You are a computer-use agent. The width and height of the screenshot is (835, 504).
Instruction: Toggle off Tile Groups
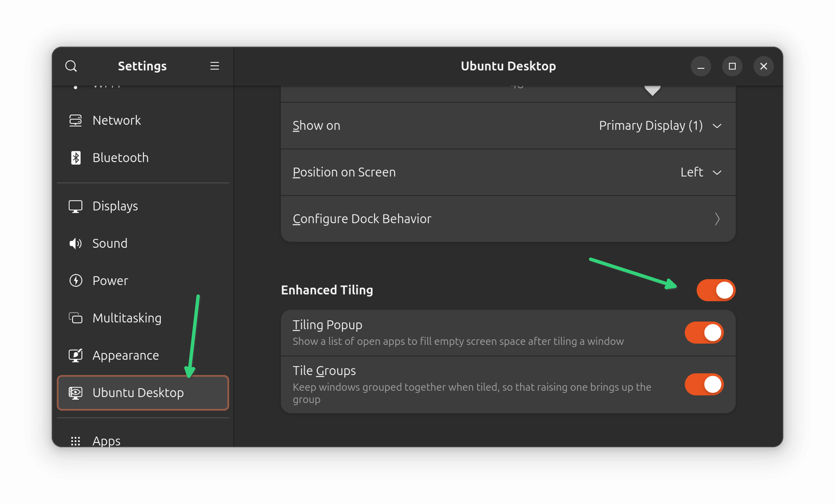pos(703,385)
